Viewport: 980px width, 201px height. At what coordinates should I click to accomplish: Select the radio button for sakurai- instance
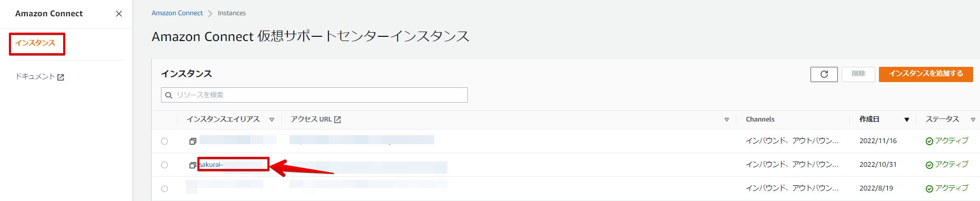(x=165, y=165)
